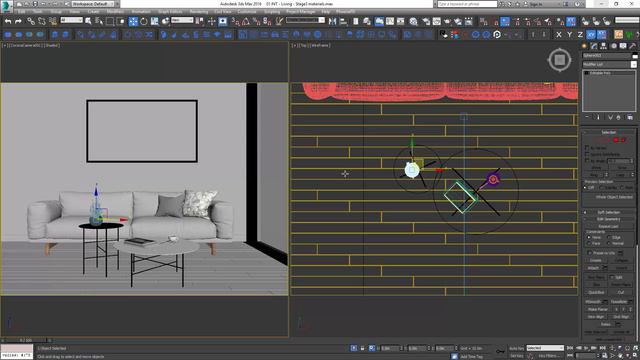Viewport: 640px width, 360px height.
Task: Select constraint None radio button
Action: [589, 237]
